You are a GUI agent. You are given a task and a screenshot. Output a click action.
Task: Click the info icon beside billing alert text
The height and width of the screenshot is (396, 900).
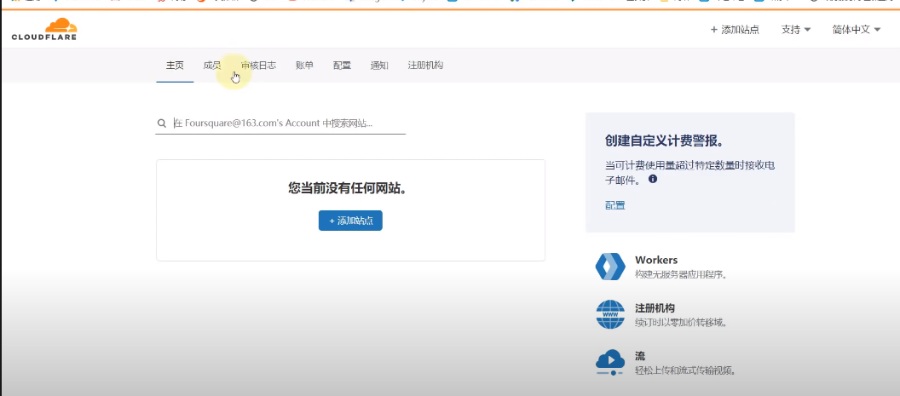(x=653, y=179)
